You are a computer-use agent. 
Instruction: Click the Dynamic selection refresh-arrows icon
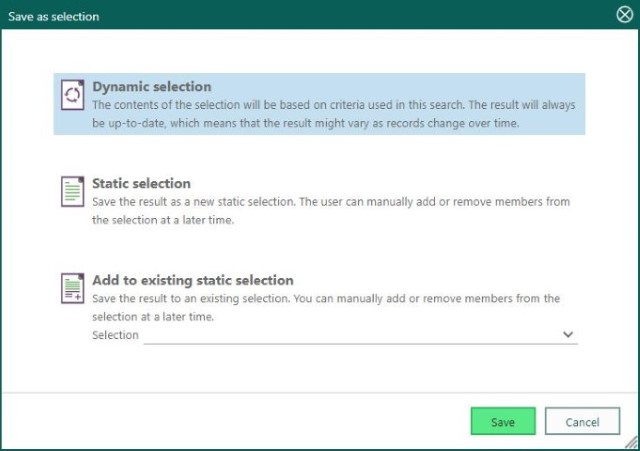pyautogui.click(x=73, y=95)
